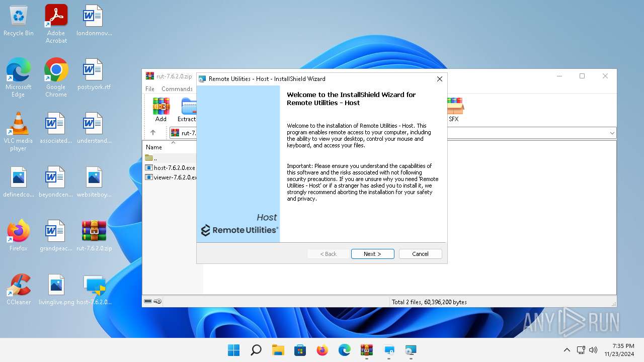Open the beyondcen document on desktop
The image size is (644, 362).
56,183
